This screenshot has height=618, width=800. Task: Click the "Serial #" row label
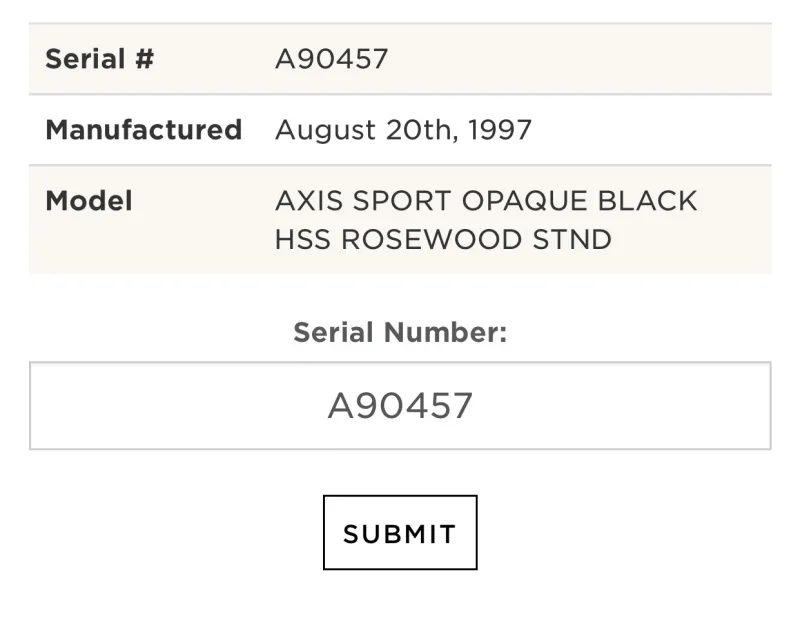click(x=99, y=59)
